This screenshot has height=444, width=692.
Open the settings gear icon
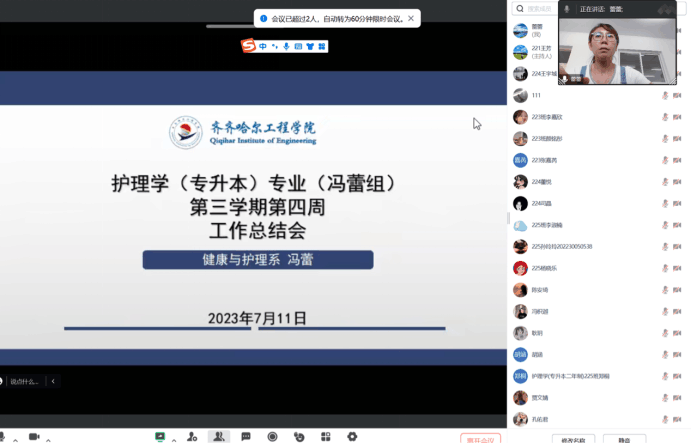[352, 437]
